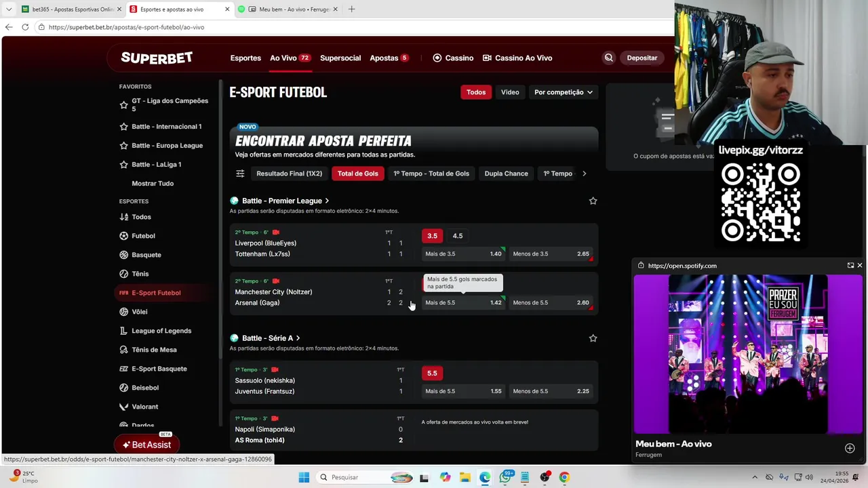The height and width of the screenshot is (488, 868).
Task: Open Beisebol in the sports sidebar
Action: point(145,388)
